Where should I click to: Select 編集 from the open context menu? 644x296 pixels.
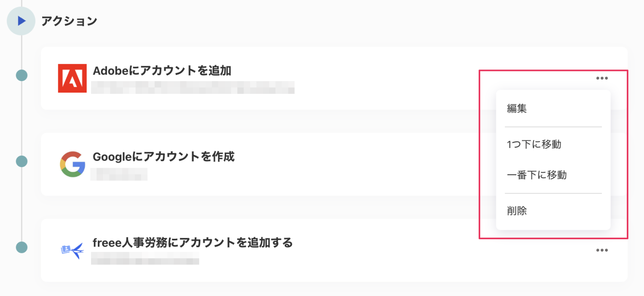coord(517,108)
